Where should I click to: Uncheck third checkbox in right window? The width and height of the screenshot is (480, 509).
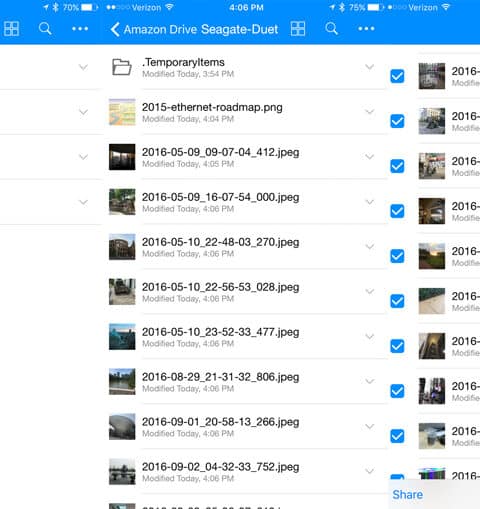[x=397, y=166]
